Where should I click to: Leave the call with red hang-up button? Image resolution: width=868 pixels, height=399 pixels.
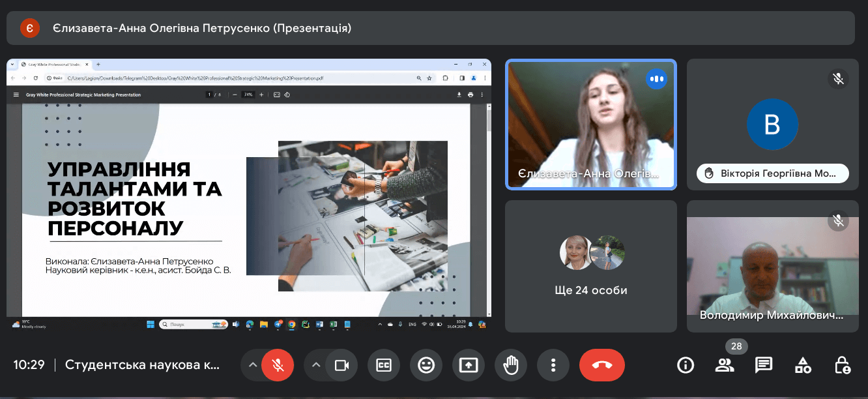pos(601,365)
